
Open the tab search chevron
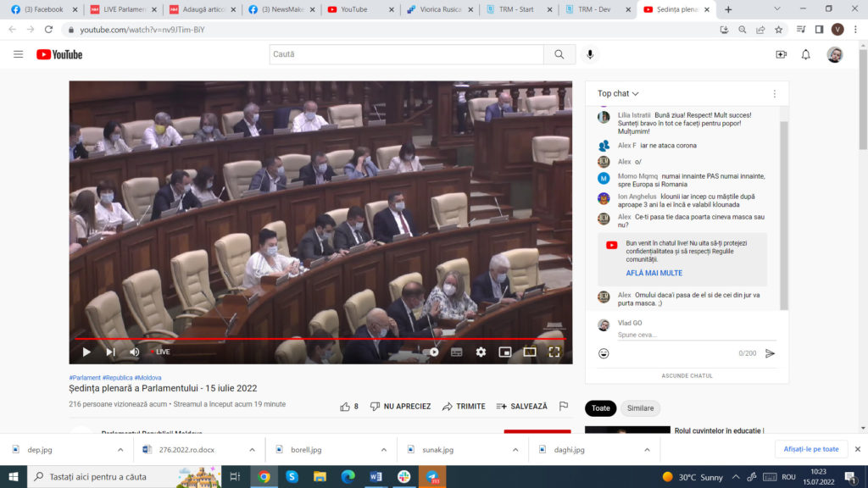click(x=777, y=9)
